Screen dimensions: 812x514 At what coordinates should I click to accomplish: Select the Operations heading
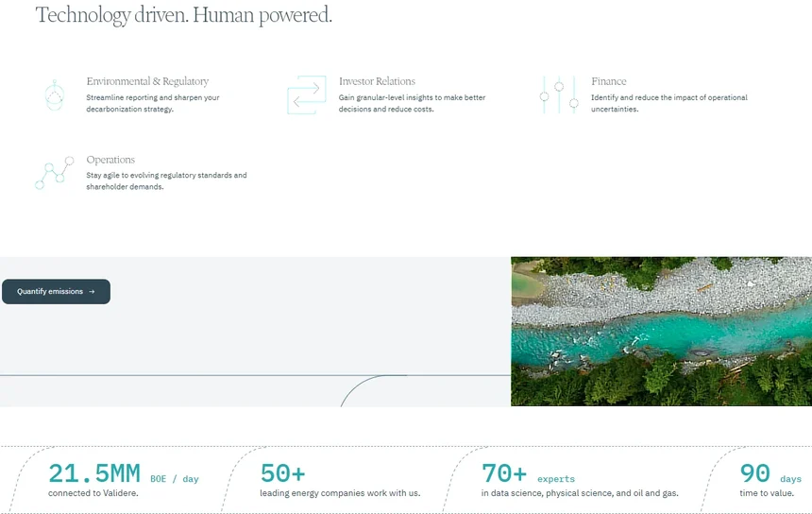110,160
